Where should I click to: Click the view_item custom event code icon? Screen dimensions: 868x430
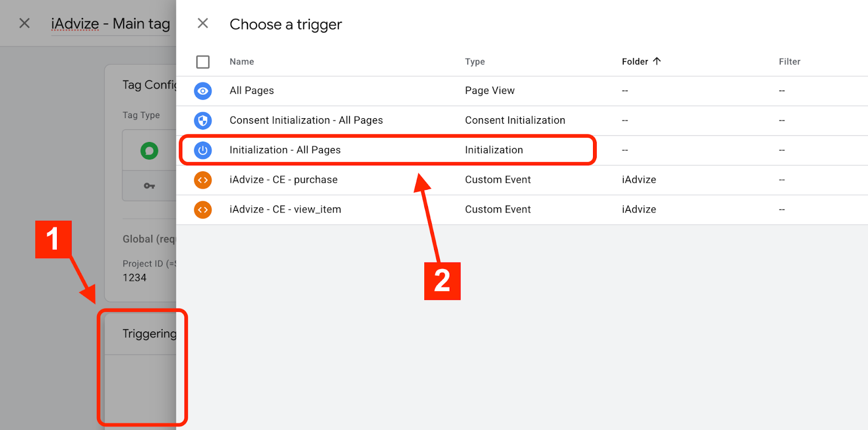click(x=203, y=210)
